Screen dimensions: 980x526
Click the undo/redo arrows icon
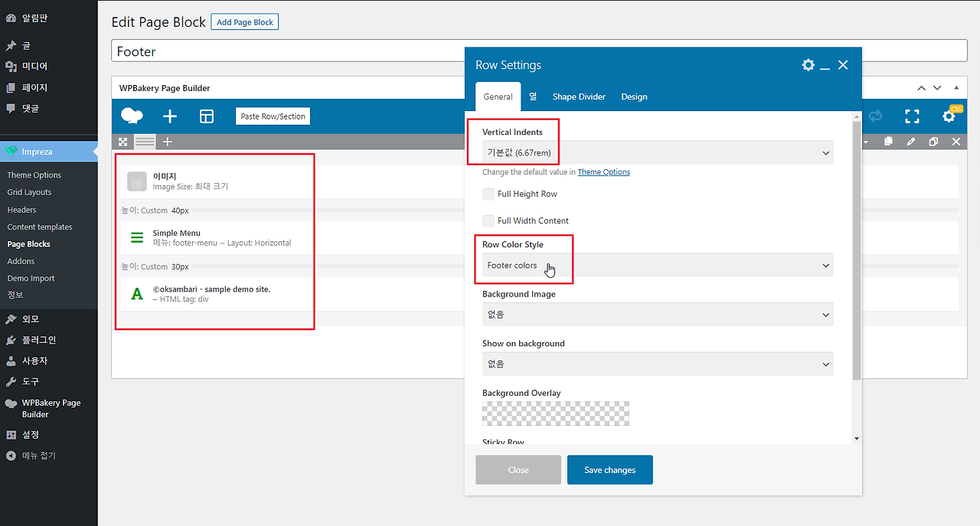click(875, 116)
